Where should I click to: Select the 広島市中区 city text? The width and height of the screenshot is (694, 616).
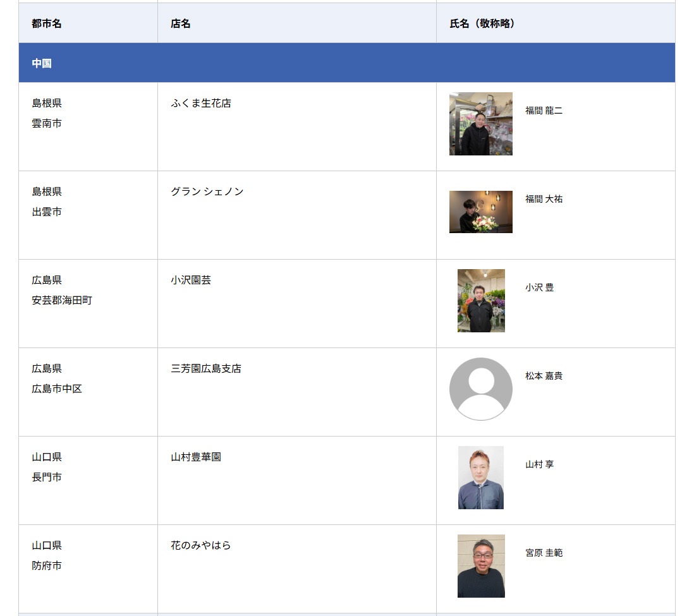57,389
